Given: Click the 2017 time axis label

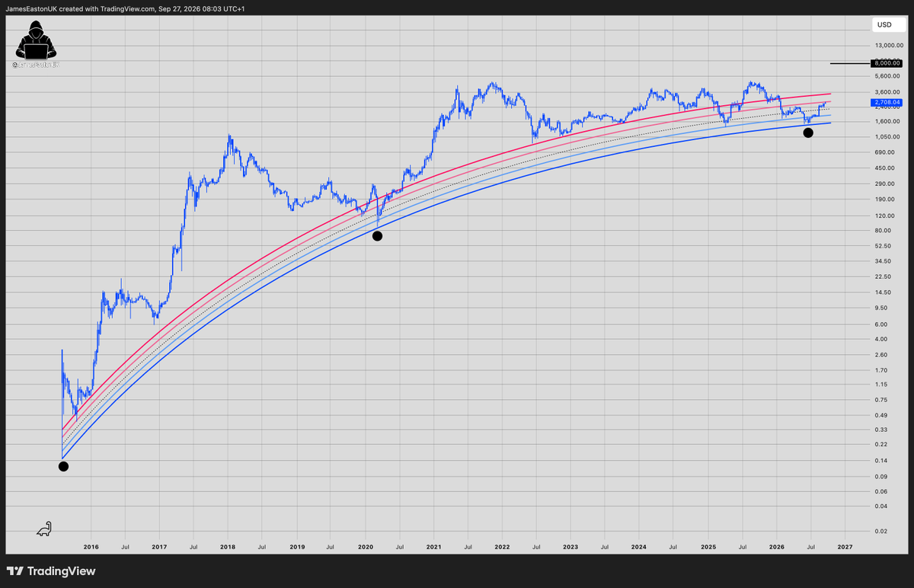Looking at the screenshot, I should click(x=159, y=547).
